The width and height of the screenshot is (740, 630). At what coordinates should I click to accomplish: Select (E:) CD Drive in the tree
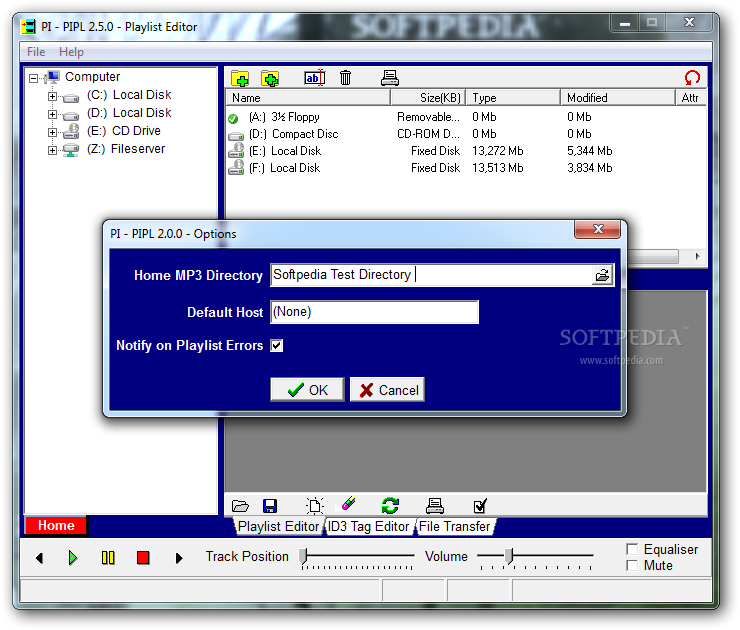[x=124, y=131]
